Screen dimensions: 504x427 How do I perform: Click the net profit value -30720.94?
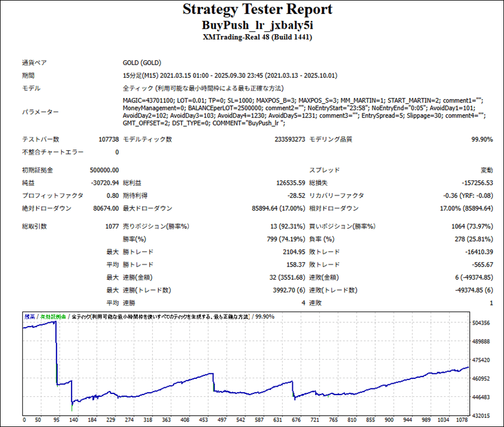(x=104, y=183)
